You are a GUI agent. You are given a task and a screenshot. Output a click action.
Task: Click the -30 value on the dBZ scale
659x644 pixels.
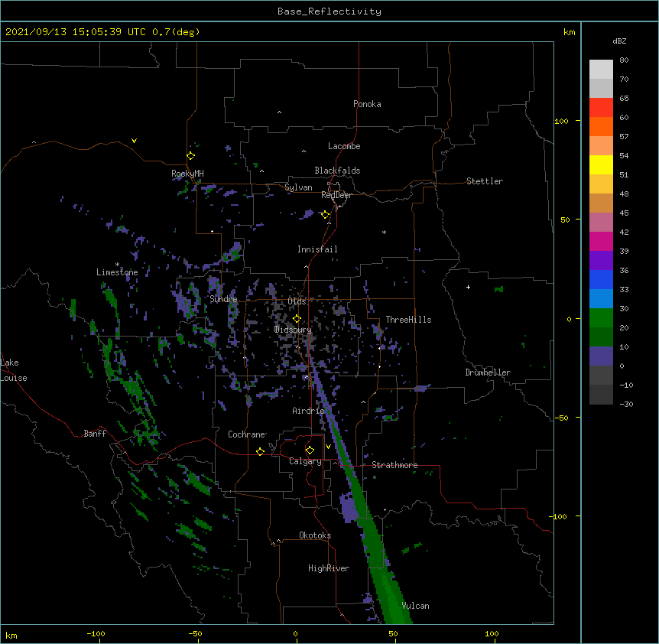click(x=626, y=404)
